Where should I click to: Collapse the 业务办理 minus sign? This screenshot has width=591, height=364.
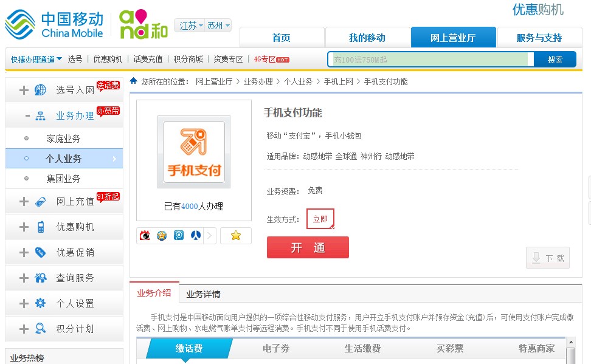coord(27,115)
